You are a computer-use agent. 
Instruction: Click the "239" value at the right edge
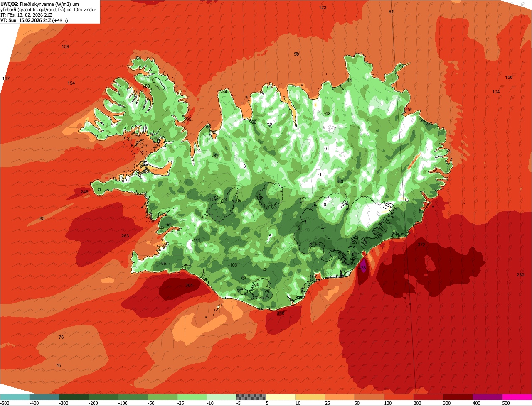tap(520, 275)
